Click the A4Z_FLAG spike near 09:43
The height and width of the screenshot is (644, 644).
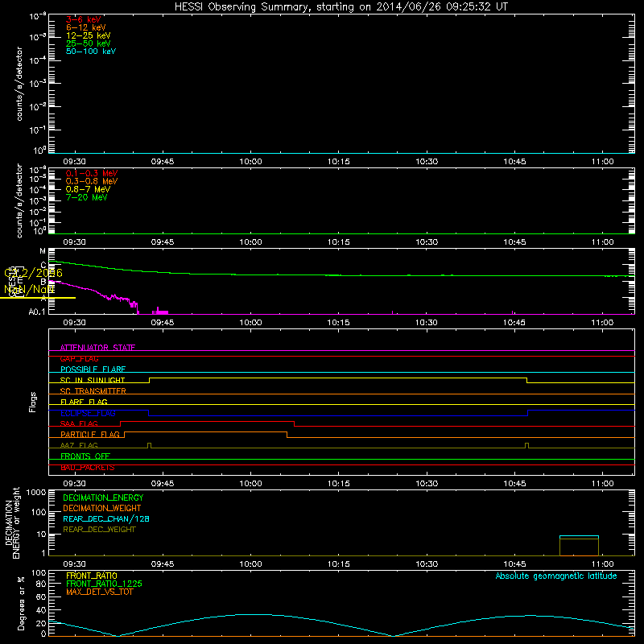149,446
